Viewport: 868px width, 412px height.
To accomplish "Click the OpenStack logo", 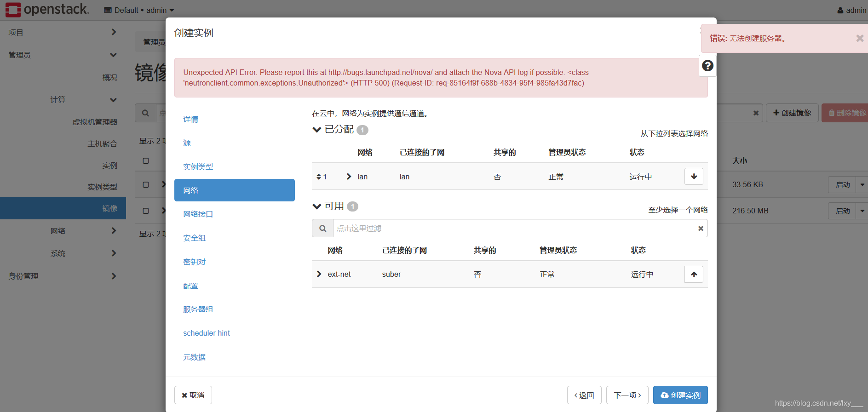I will pyautogui.click(x=47, y=9).
